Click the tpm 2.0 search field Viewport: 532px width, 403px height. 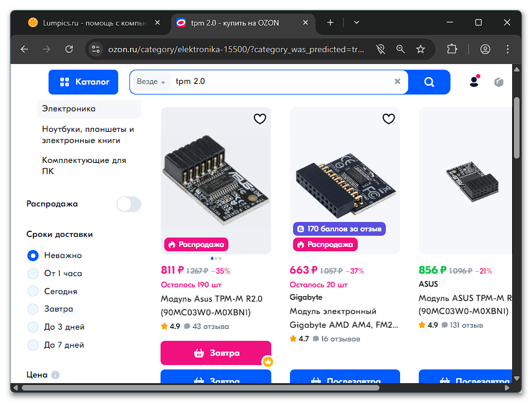(x=282, y=81)
